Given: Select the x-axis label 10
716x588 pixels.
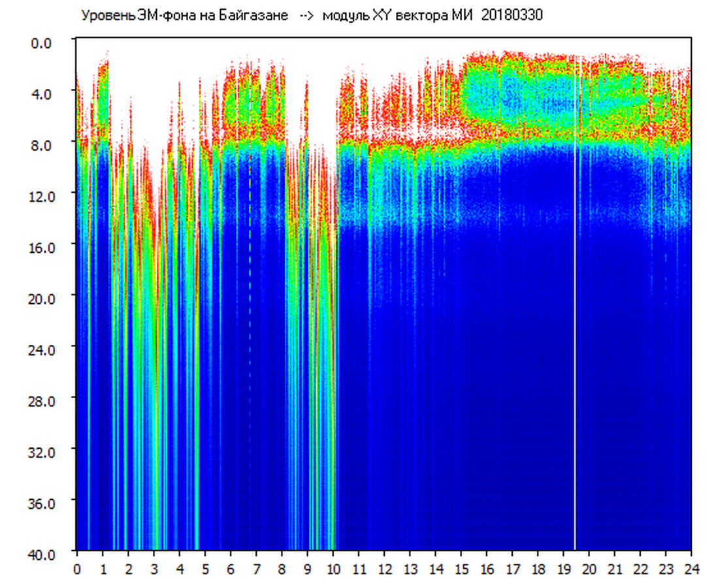Looking at the screenshot, I should pyautogui.click(x=333, y=569).
